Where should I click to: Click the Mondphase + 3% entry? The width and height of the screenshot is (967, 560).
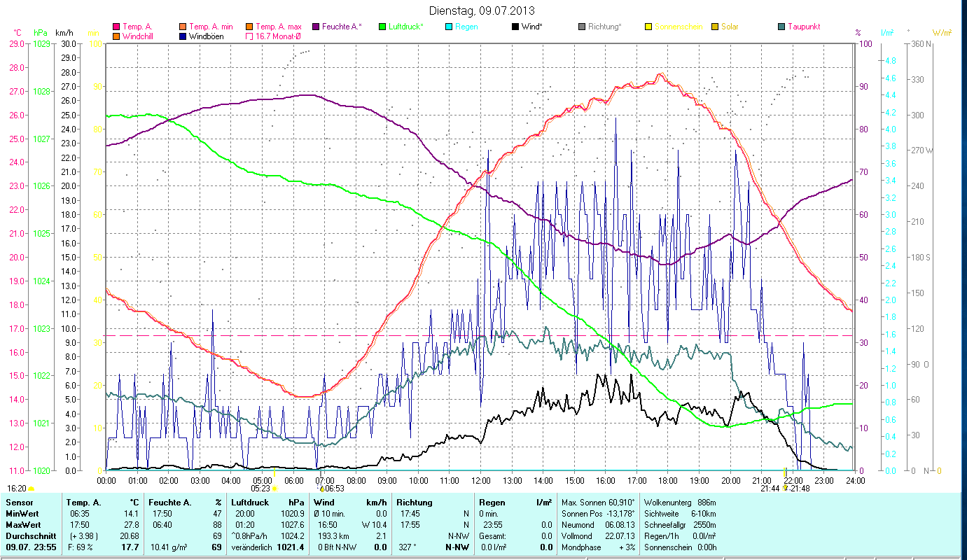pos(599,547)
